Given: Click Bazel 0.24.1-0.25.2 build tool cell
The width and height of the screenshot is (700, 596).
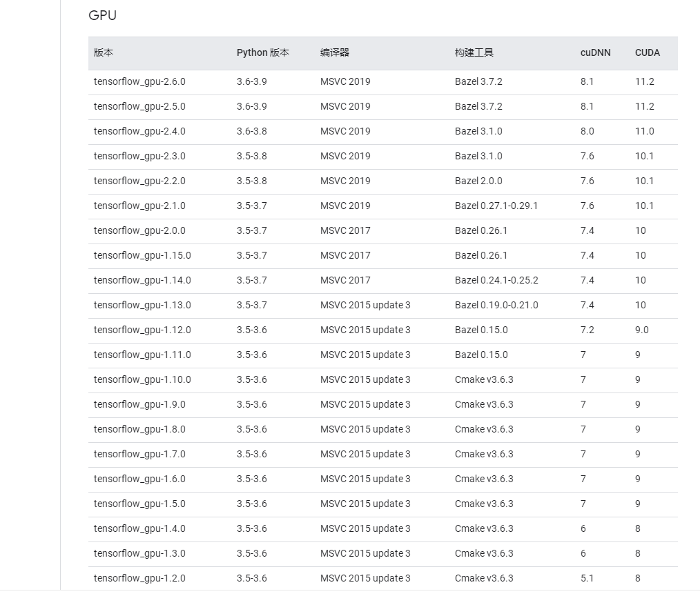Looking at the screenshot, I should pyautogui.click(x=496, y=281).
